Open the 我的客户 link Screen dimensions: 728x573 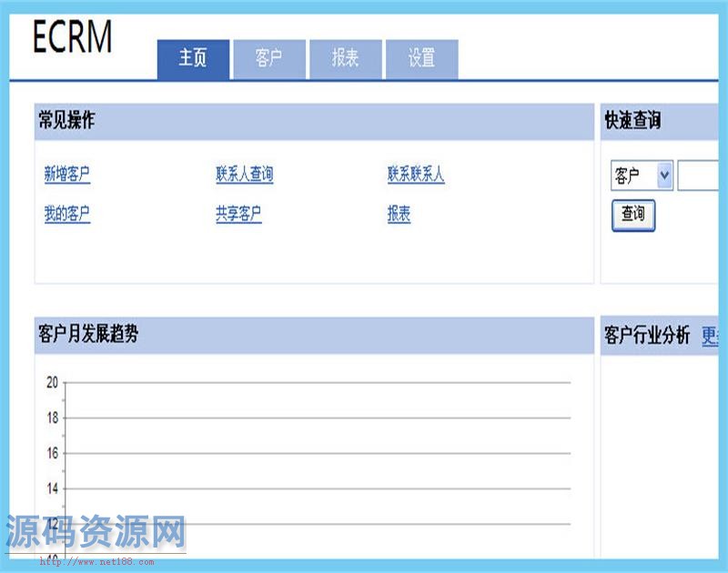pyautogui.click(x=66, y=214)
